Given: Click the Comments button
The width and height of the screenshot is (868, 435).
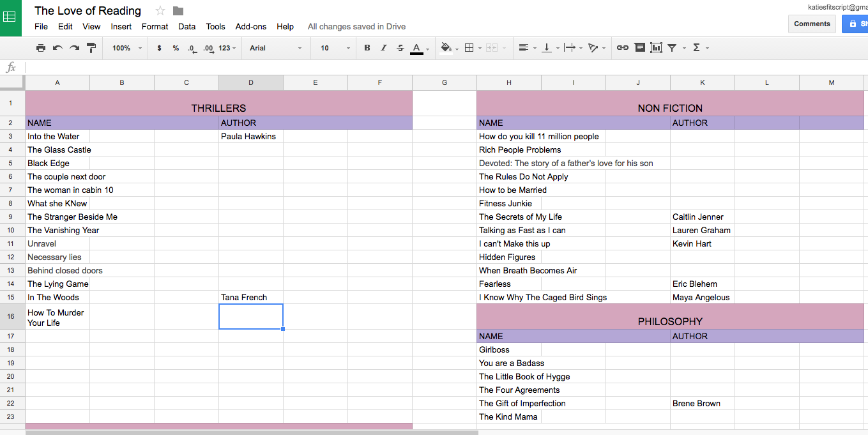Looking at the screenshot, I should (x=812, y=24).
